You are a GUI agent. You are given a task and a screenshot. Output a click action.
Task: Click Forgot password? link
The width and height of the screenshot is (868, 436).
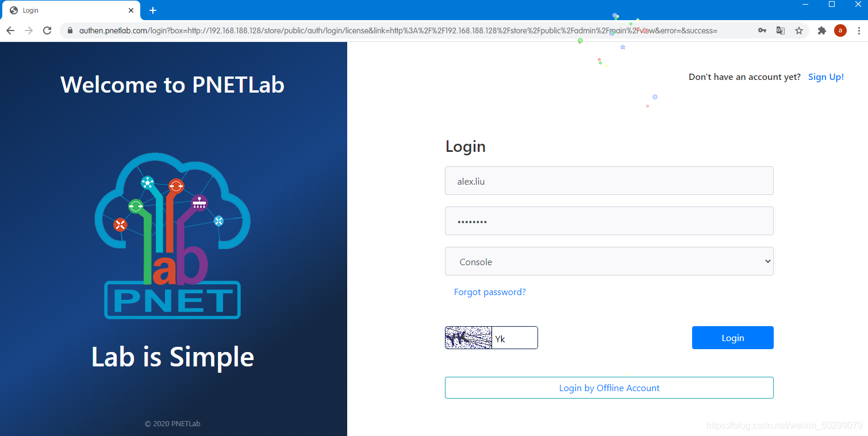pyautogui.click(x=490, y=292)
